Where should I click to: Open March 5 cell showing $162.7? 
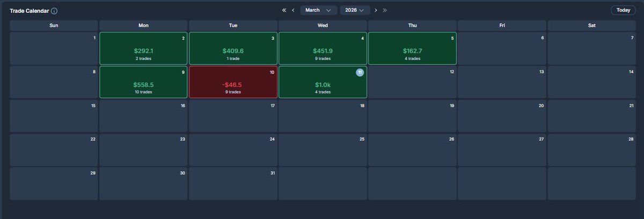click(412, 48)
